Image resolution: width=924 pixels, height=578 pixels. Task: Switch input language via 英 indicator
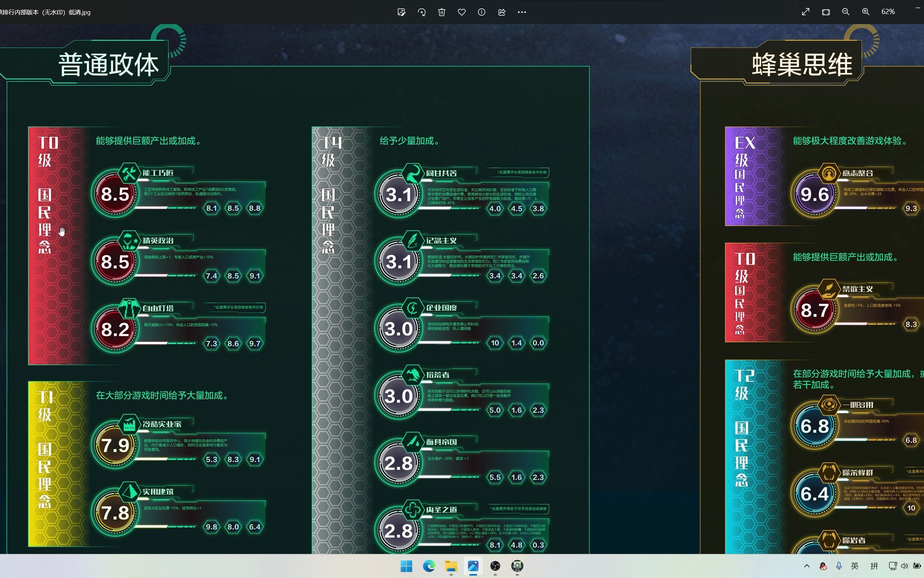[x=855, y=566]
